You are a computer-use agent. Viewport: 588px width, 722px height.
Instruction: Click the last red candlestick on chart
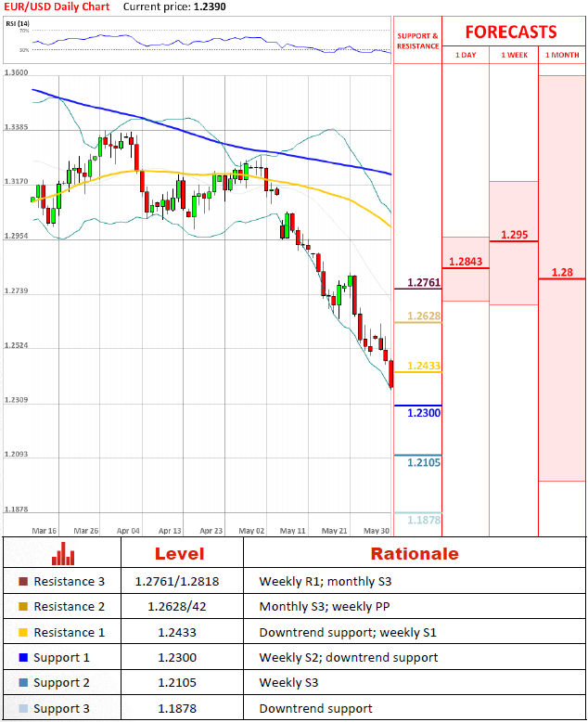pos(391,374)
